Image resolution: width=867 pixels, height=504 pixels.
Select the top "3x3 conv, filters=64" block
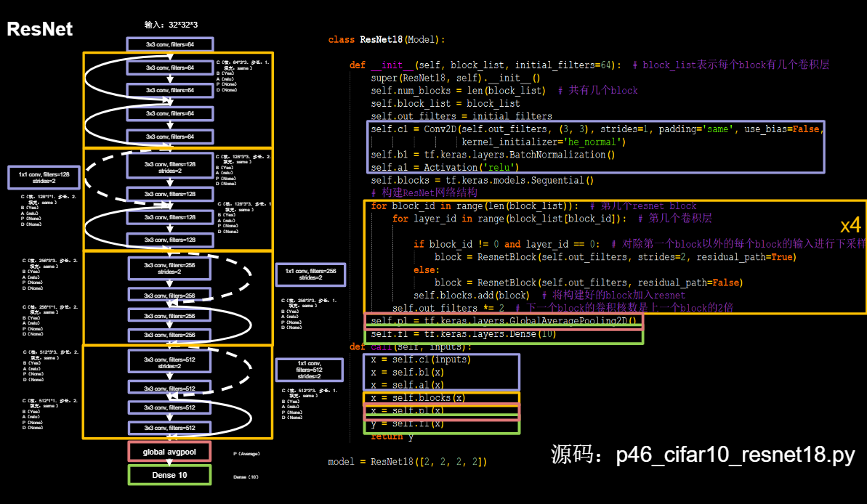(169, 44)
